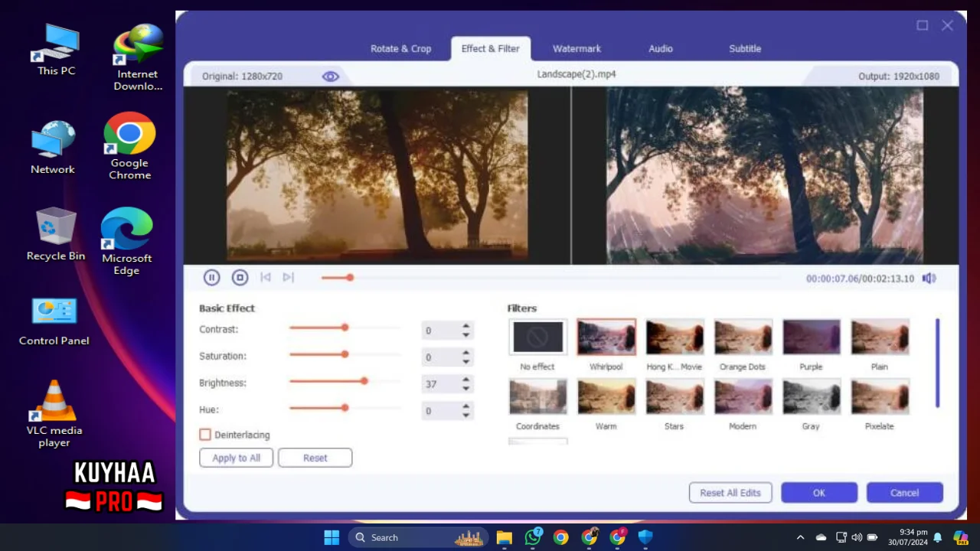Open the Watermark tab
This screenshot has width=980, height=551.
pyautogui.click(x=577, y=48)
